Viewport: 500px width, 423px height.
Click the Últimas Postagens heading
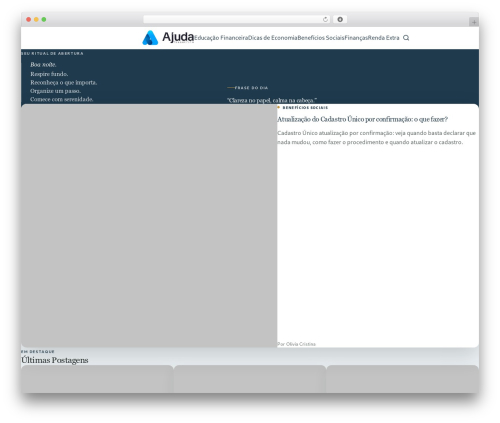click(55, 360)
